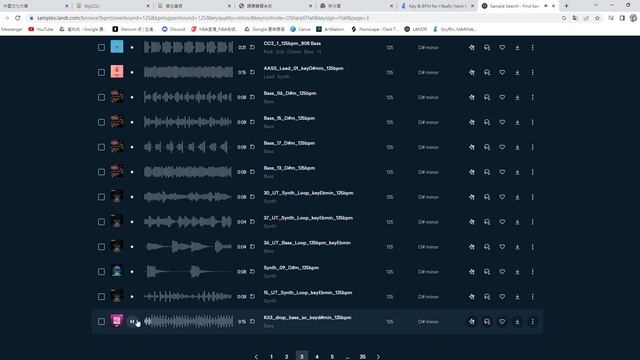Open more options for the AASS_Lead_01 sample
This screenshot has height=360, width=640.
point(532,72)
